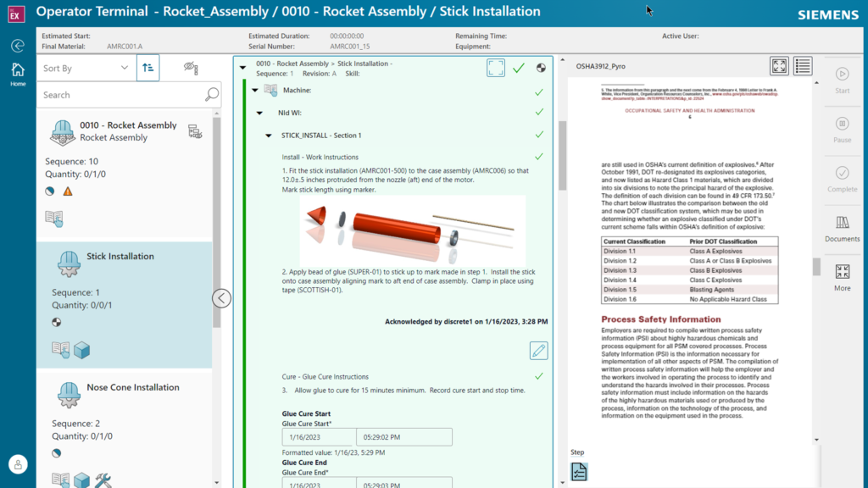Click the Nose Cone Installation helmet icon
The height and width of the screenshot is (488, 868).
(x=69, y=395)
